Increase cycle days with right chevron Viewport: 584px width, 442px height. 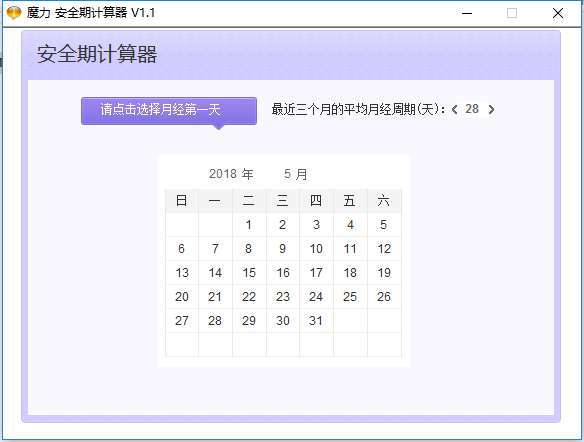tap(491, 109)
